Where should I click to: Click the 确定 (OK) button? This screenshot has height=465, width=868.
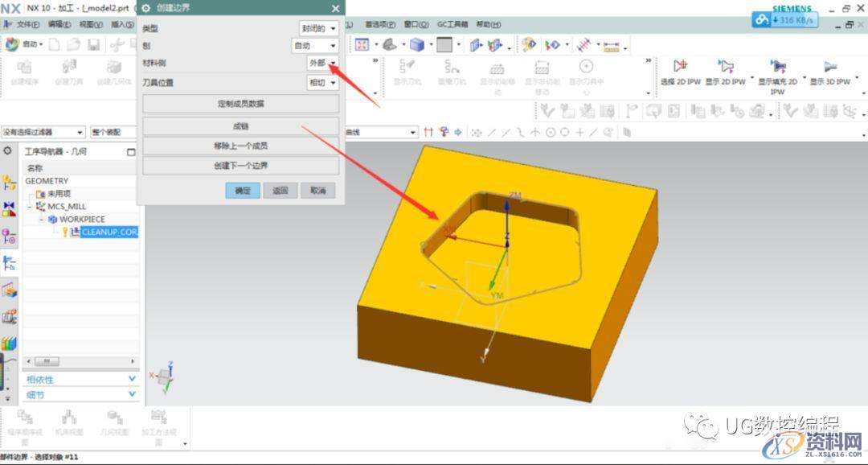tap(243, 190)
